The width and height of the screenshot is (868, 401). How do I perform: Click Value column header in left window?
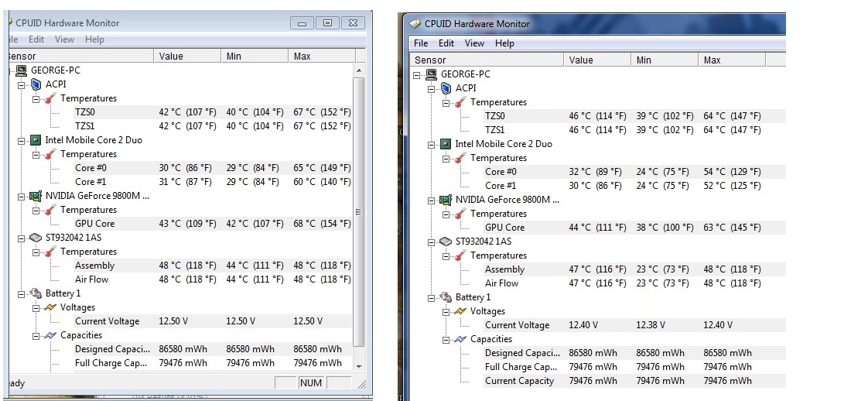188,56
